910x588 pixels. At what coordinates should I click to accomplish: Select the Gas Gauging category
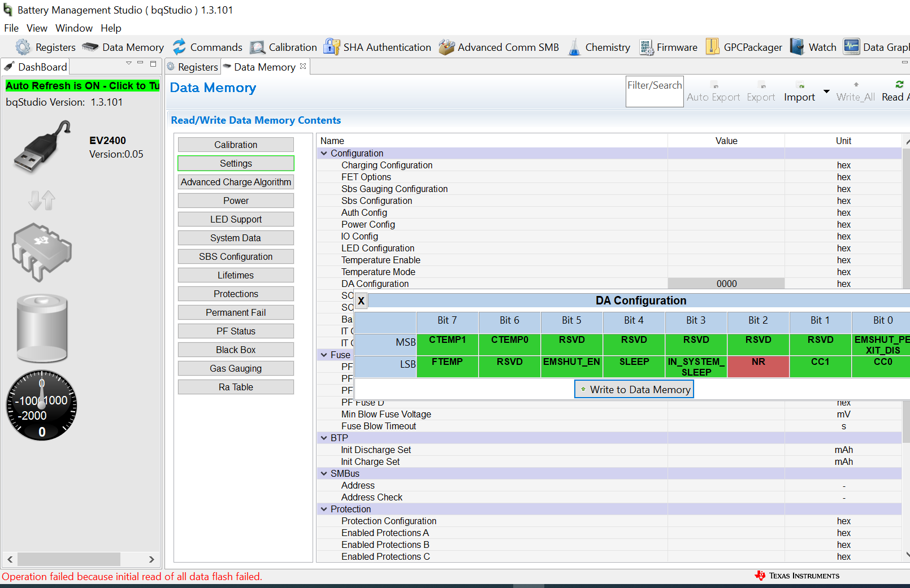(236, 368)
